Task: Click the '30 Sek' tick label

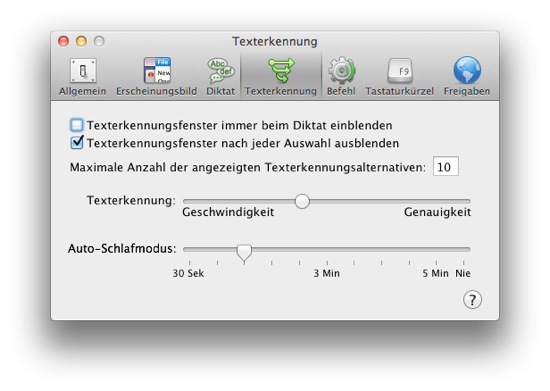Action: 188,273
